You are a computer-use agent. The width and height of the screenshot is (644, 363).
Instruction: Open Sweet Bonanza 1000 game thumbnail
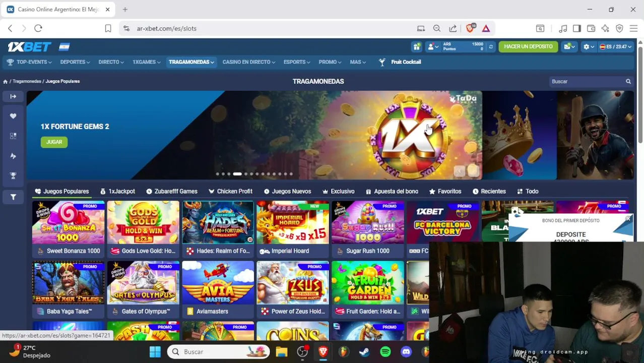68,222
